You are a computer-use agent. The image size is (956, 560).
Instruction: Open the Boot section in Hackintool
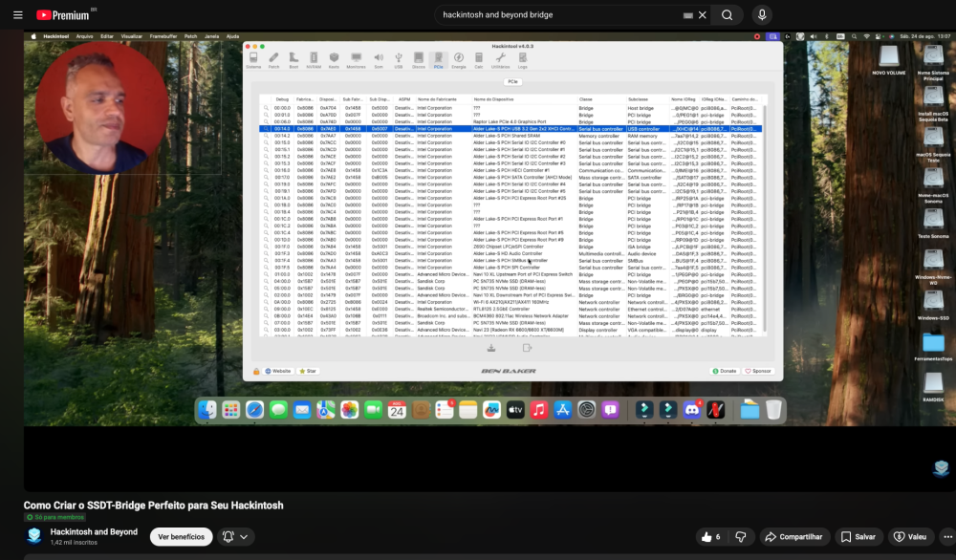(x=293, y=59)
